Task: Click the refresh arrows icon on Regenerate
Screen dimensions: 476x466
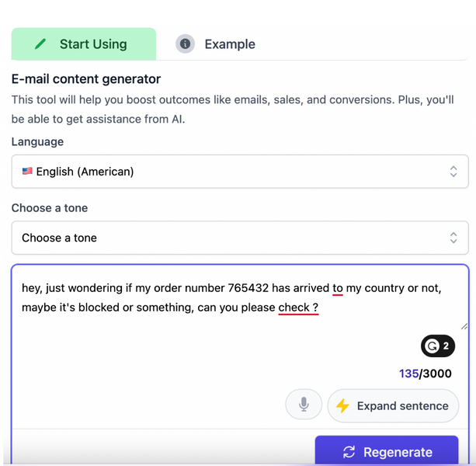Action: coord(349,452)
